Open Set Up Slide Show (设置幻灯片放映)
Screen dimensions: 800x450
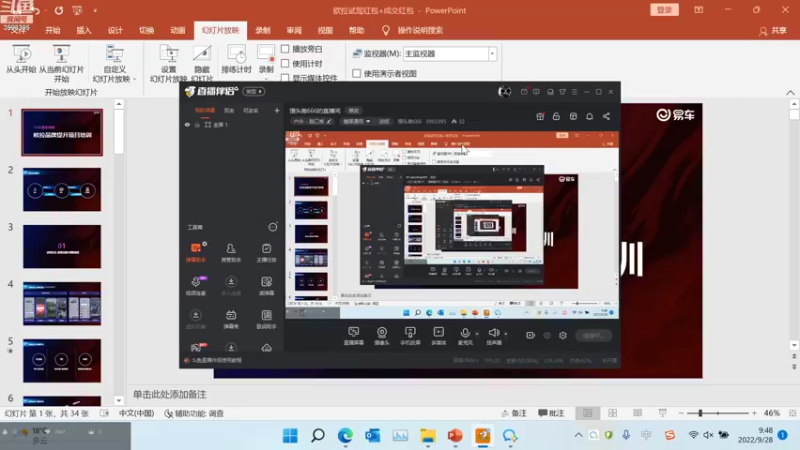168,64
